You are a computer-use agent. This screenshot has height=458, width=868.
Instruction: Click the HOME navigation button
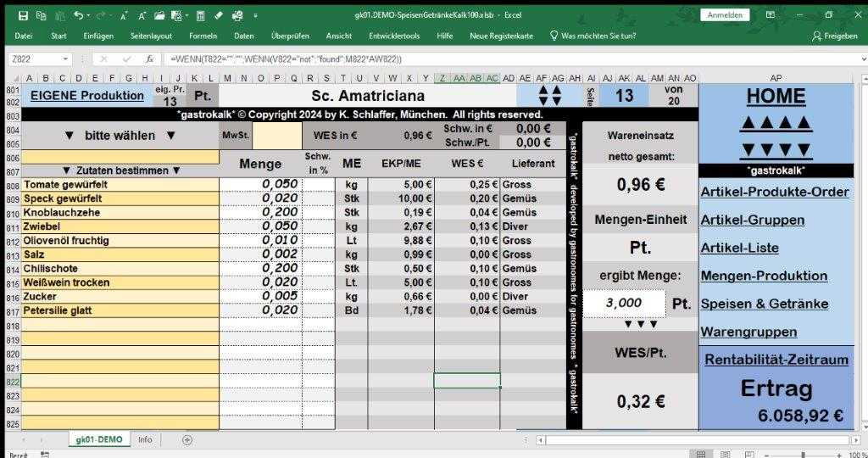pos(776,97)
